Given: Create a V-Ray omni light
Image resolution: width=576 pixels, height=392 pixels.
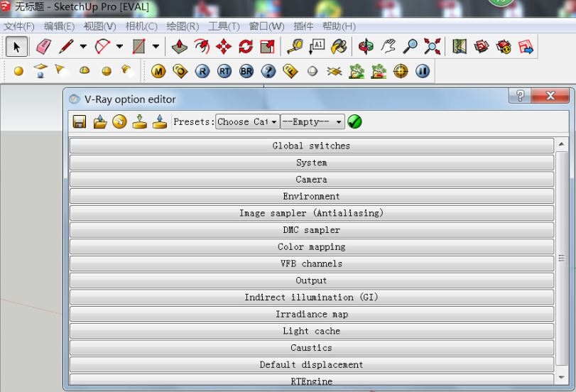Looking at the screenshot, I should tap(18, 71).
